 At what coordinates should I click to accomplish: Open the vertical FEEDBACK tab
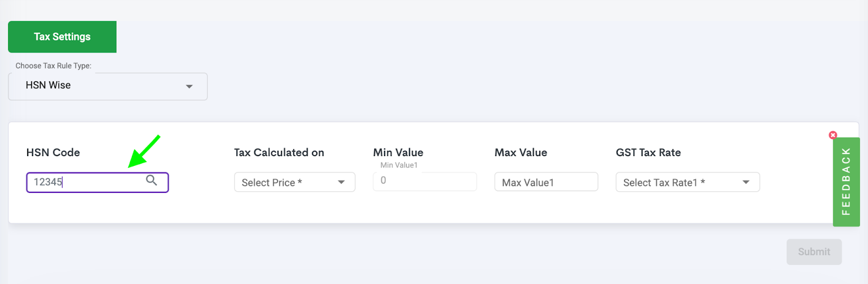coord(846,182)
